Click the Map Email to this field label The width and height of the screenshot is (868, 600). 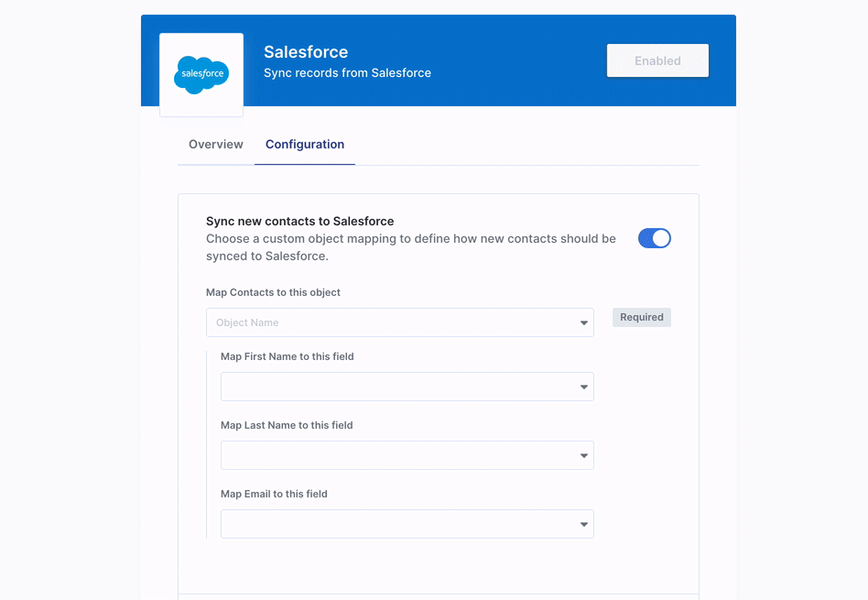click(274, 494)
